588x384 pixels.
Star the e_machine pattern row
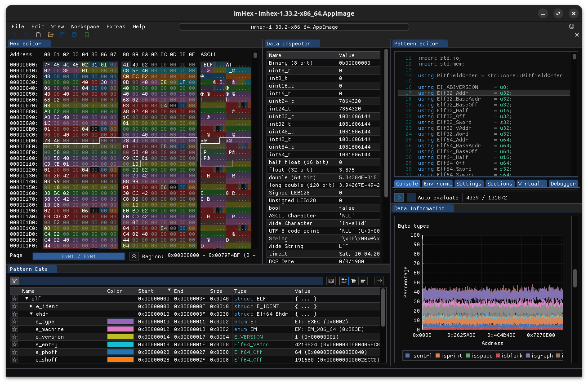point(15,329)
